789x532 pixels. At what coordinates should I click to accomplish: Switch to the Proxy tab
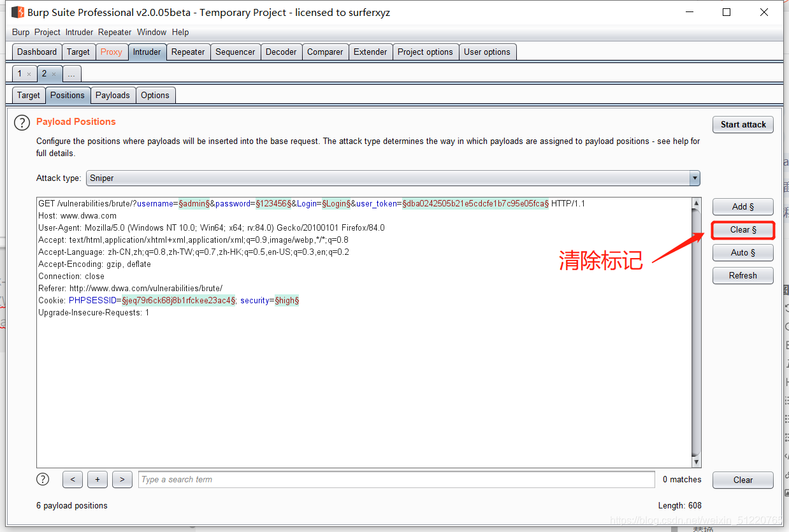[111, 52]
